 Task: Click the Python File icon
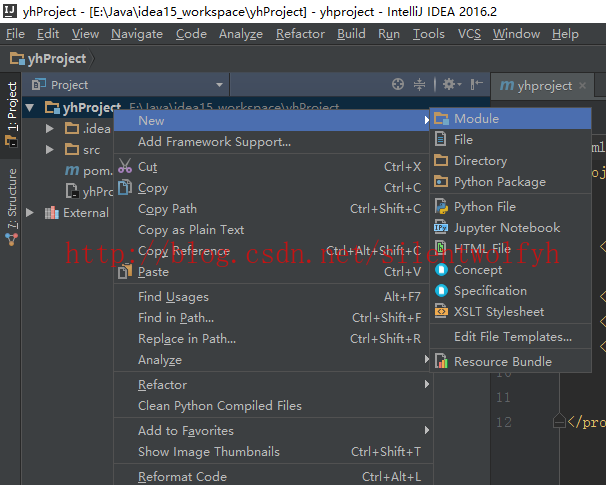pos(441,207)
